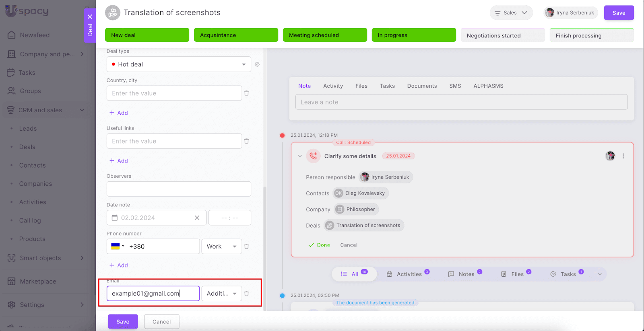
Task: Add another Useful links field
Action: (x=119, y=161)
